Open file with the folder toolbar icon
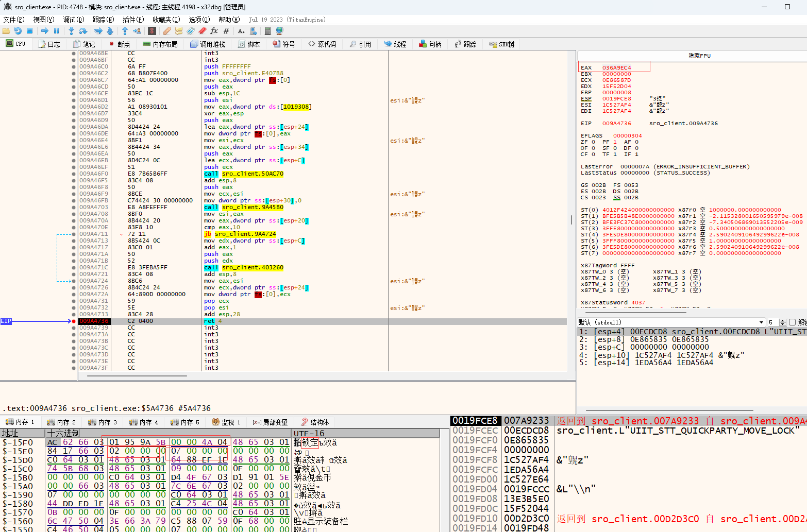Viewport: 807px width, 532px height. point(6,31)
